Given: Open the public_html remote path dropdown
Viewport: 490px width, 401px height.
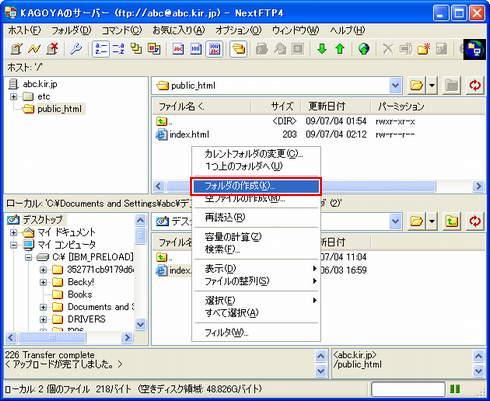Looking at the screenshot, I should click(x=395, y=86).
